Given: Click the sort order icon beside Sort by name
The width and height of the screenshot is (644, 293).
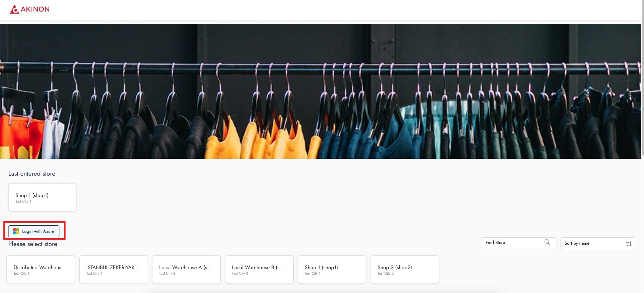Looking at the screenshot, I should [628, 243].
